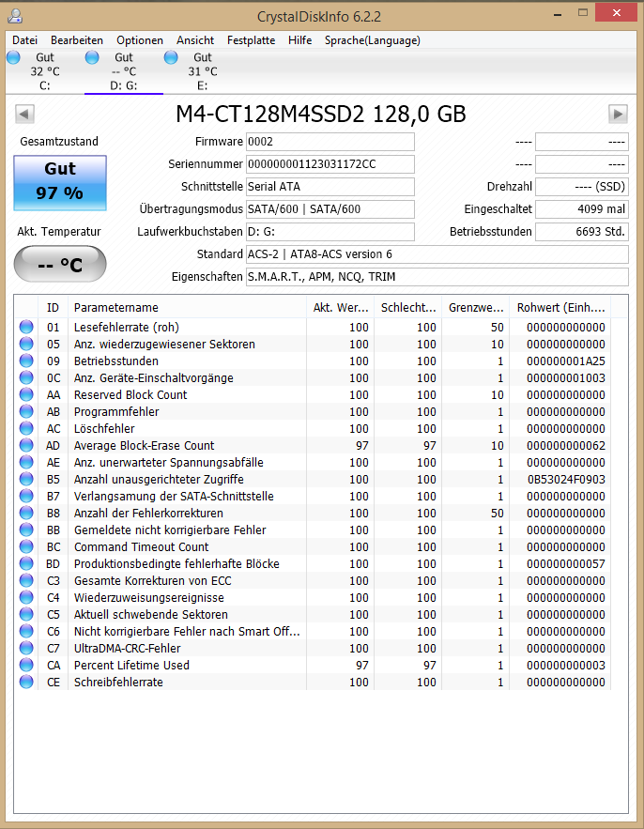The image size is (644, 829).
Task: Click status icon of Wiederzuweisungsereignisse row
Action: pos(26,598)
